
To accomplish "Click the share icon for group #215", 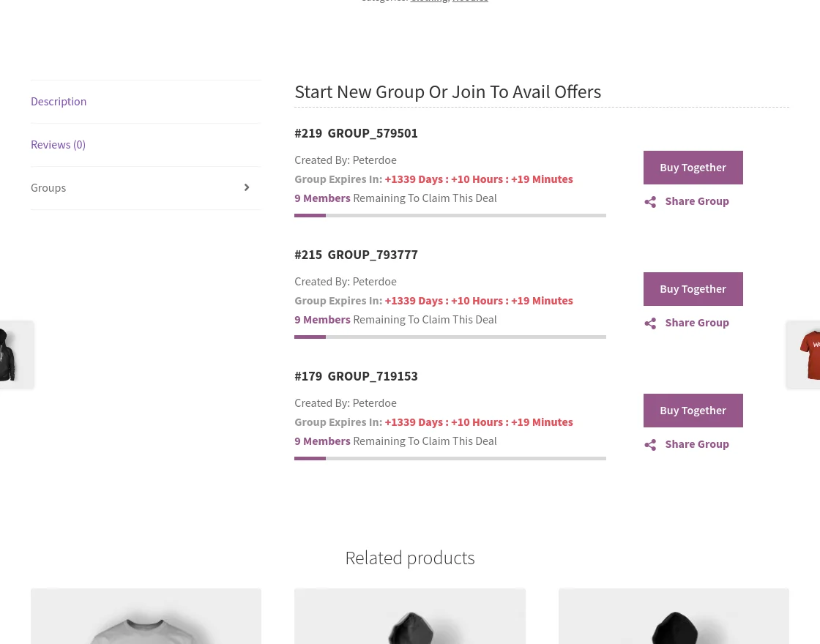I will click(650, 323).
